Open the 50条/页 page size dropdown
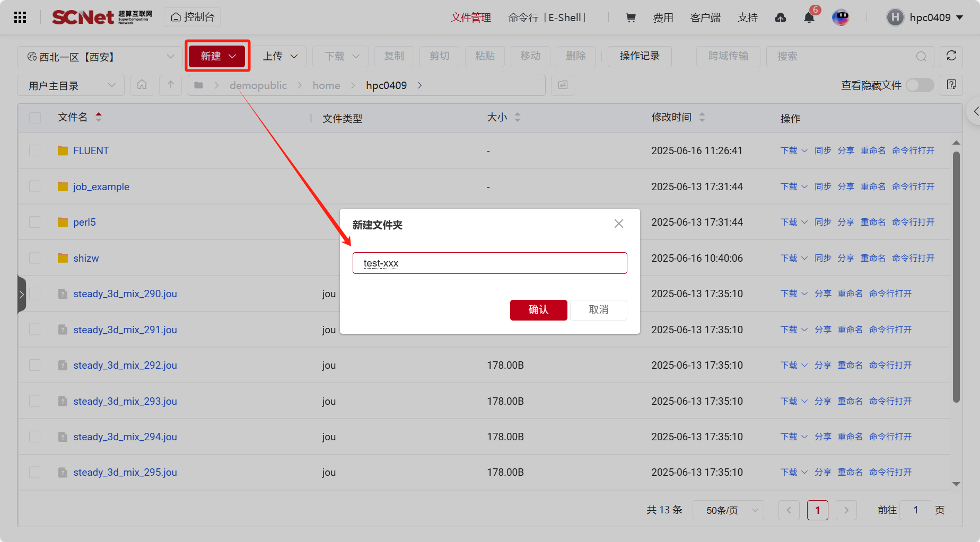The height and width of the screenshot is (542, 980). [x=728, y=510]
